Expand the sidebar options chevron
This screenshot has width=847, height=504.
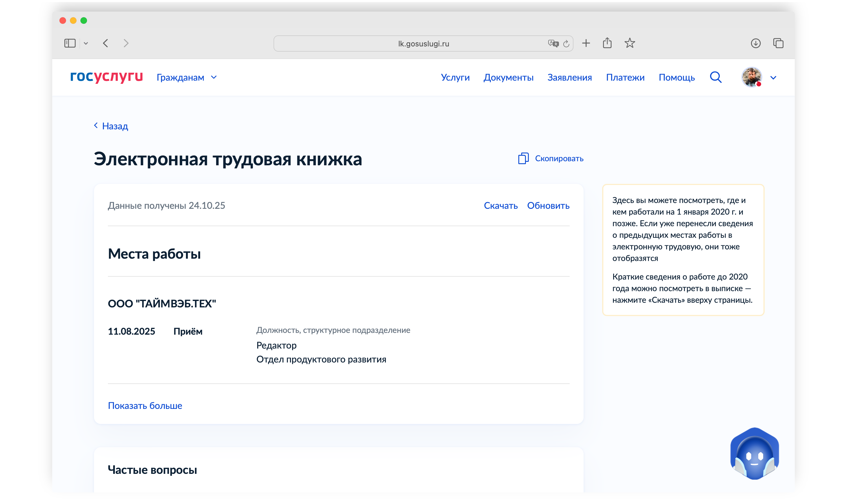tap(86, 43)
